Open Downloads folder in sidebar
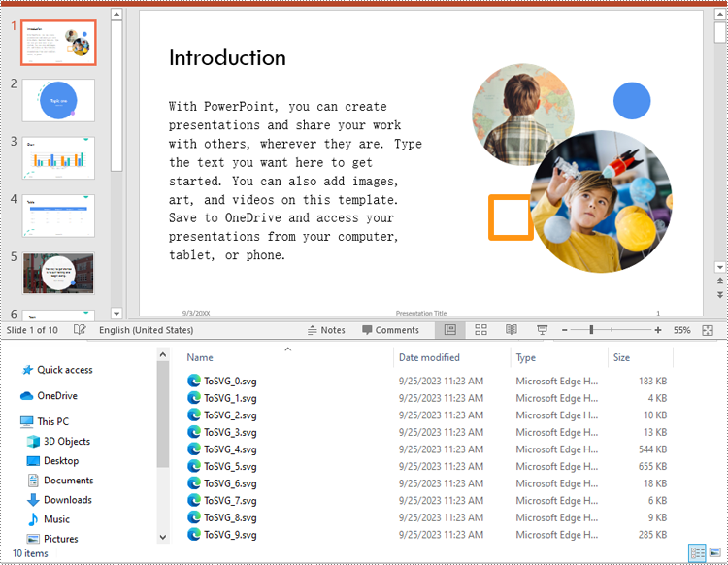Image resolution: width=728 pixels, height=565 pixels. pyautogui.click(x=59, y=500)
